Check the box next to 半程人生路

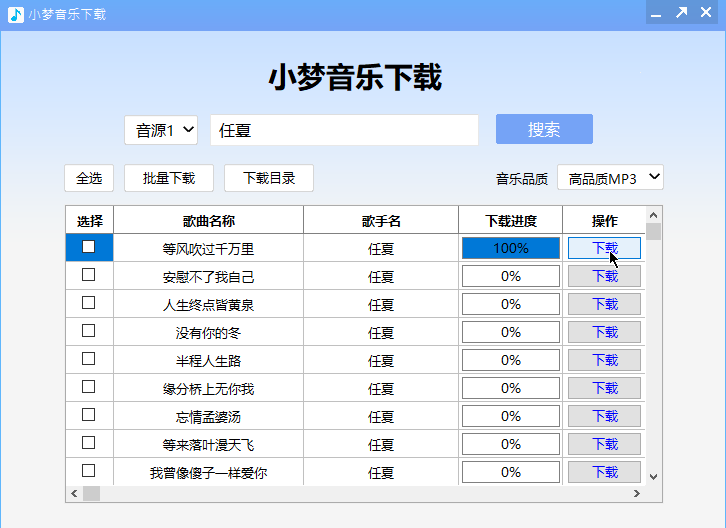[x=89, y=359]
